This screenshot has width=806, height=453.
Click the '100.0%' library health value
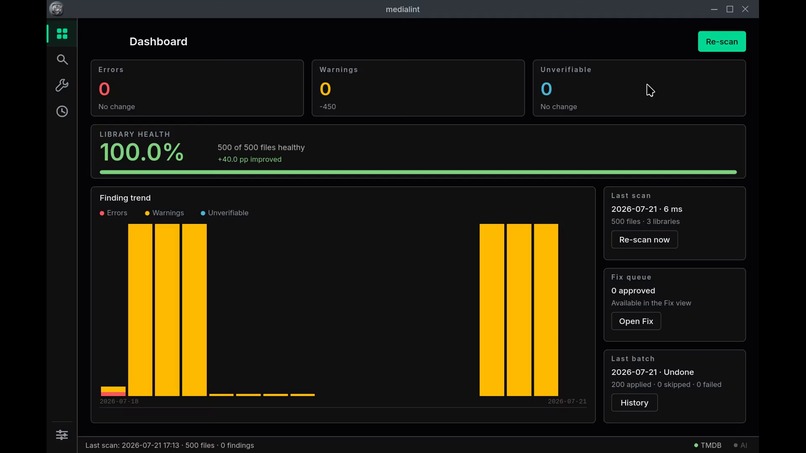(141, 152)
